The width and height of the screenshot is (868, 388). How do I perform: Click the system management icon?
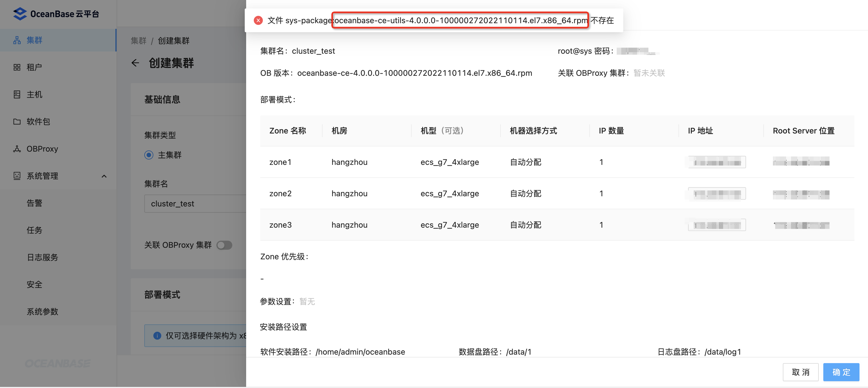(17, 176)
